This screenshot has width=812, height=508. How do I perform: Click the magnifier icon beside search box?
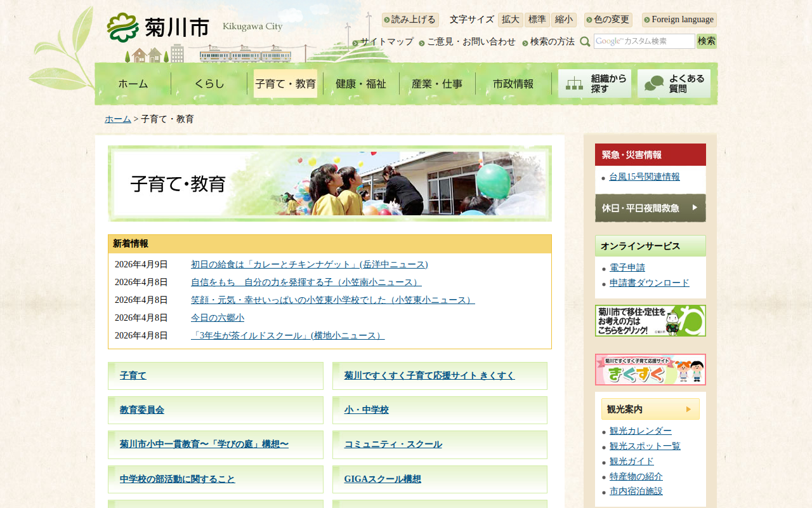pos(585,42)
